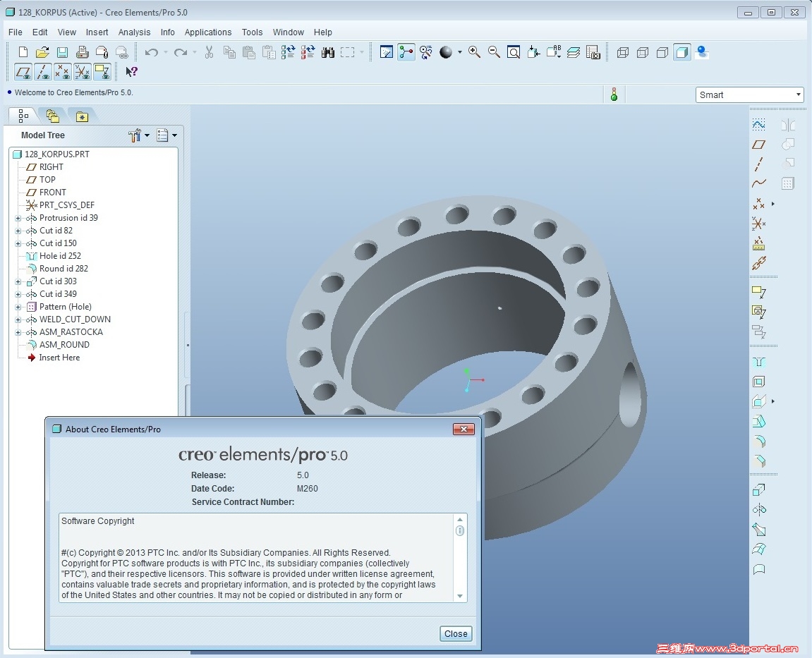Image resolution: width=812 pixels, height=658 pixels.
Task: Save the model with the Save icon
Action: click(62, 51)
